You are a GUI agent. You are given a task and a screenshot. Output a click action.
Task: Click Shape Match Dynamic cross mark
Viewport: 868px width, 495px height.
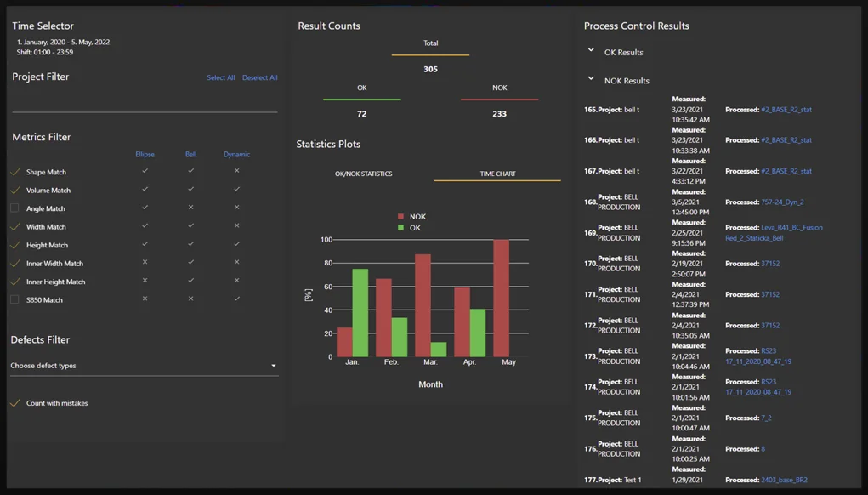click(236, 171)
